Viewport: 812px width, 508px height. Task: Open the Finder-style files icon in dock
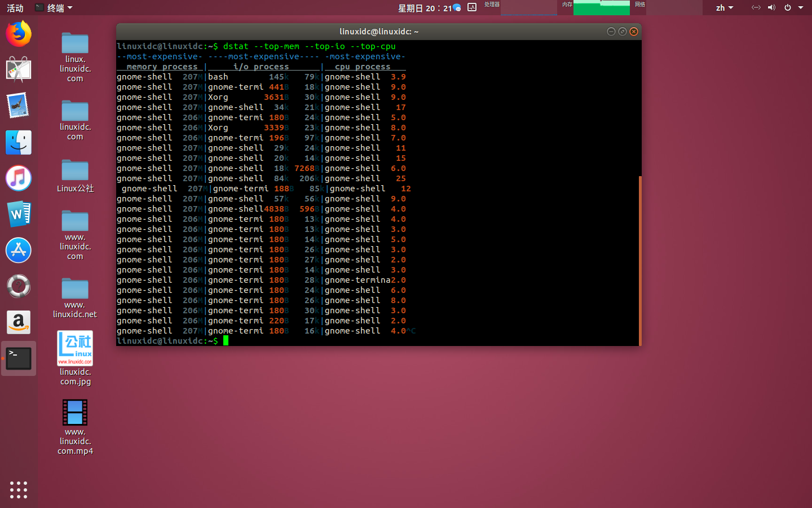19,142
